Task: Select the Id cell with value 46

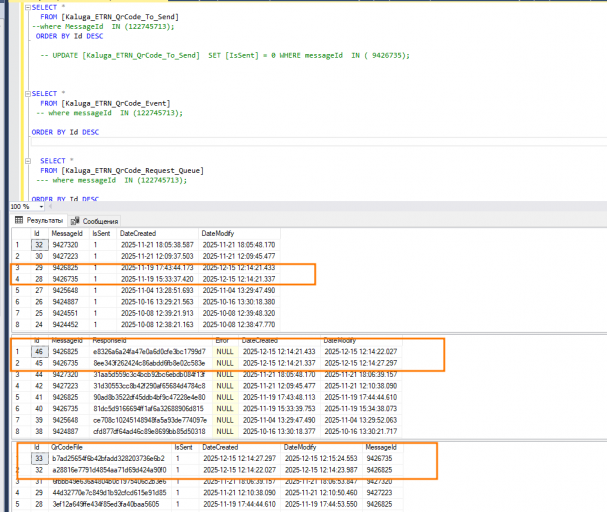Action: pos(39,351)
